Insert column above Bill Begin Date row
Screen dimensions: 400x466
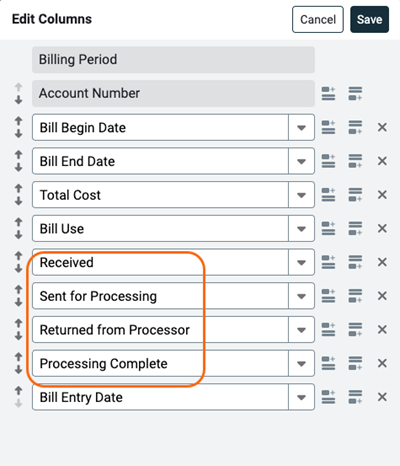(328, 127)
